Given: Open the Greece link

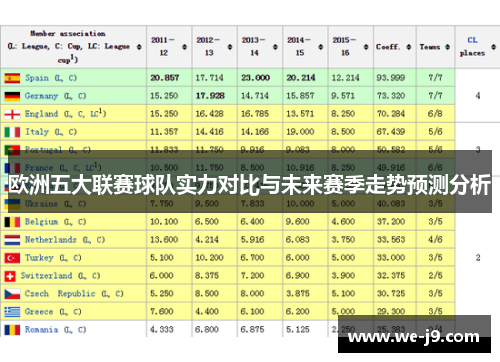Looking at the screenshot, I should (39, 312).
